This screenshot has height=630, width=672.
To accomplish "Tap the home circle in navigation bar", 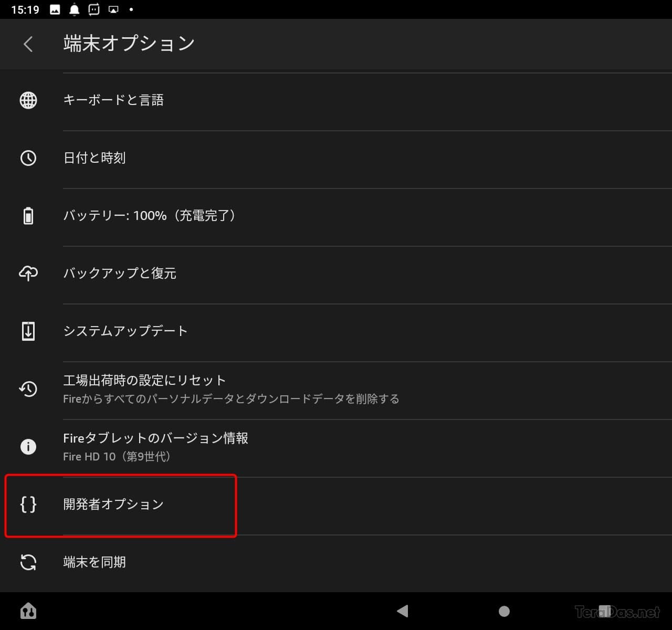I will click(x=504, y=611).
